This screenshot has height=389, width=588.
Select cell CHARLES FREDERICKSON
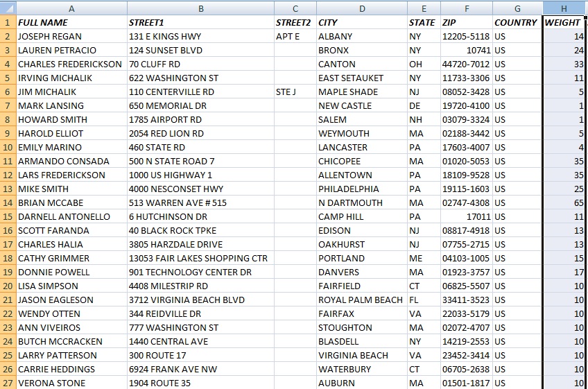[x=71, y=64]
